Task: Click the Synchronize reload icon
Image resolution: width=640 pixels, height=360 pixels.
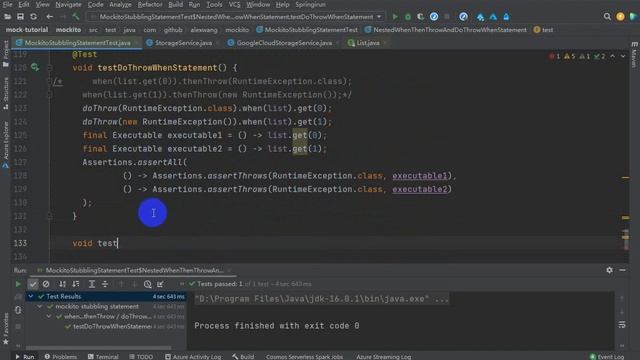Action: tap(33, 17)
